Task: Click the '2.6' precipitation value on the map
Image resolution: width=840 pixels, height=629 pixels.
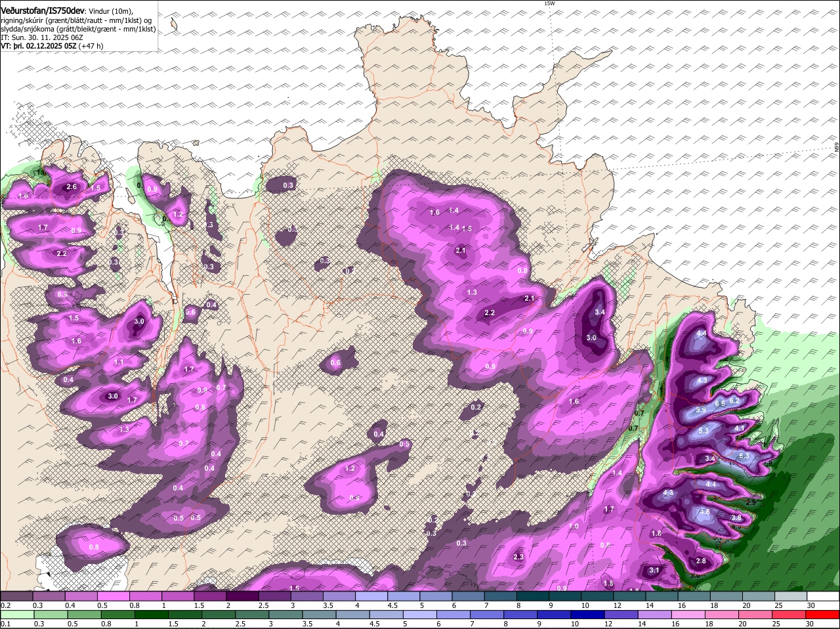Action: click(x=72, y=187)
